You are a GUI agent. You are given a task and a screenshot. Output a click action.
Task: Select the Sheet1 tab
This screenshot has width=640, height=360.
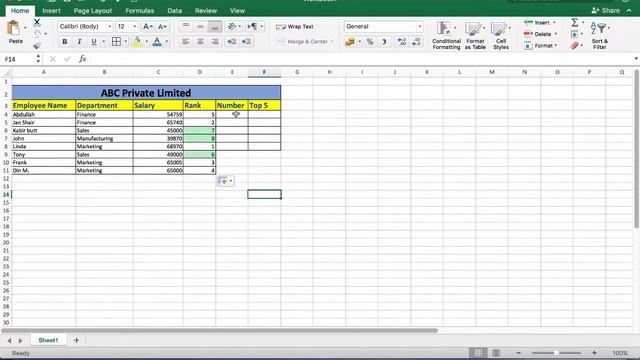(48, 340)
